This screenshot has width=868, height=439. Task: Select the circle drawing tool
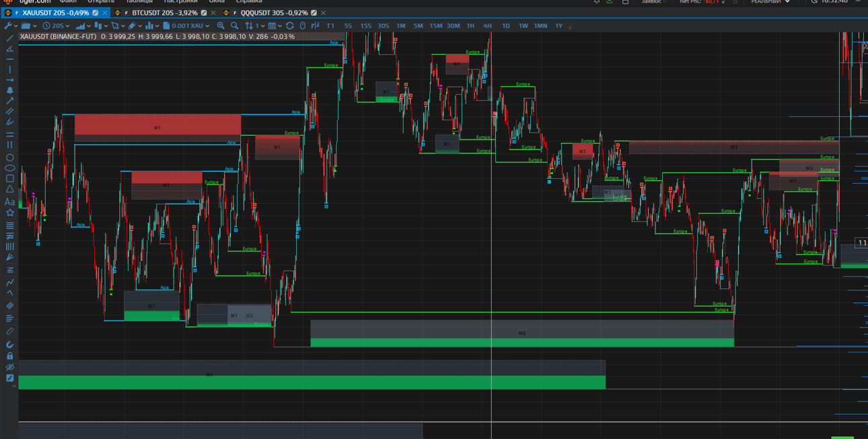tap(9, 157)
